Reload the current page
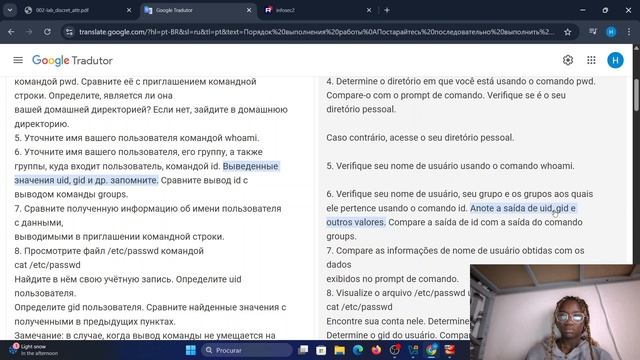This screenshot has width=640, height=360. (x=47, y=32)
